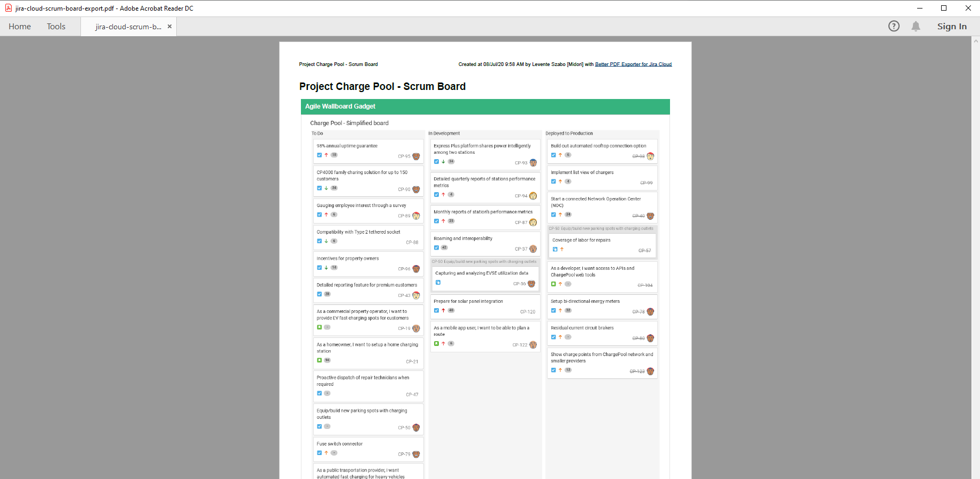Click the 'Charge Pool - Simplified board' title
This screenshot has width=980, height=479.
coord(349,123)
